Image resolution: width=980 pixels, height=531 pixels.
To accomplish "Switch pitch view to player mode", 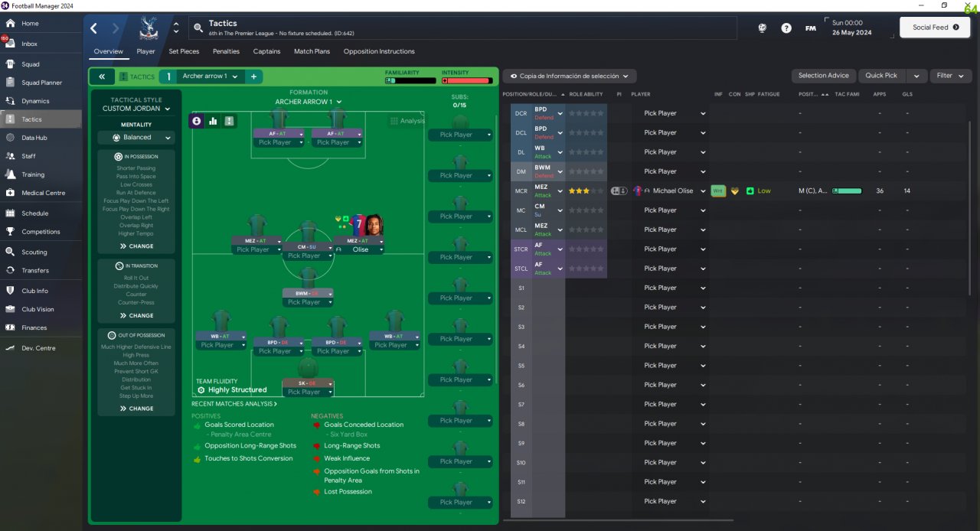I will 197,121.
